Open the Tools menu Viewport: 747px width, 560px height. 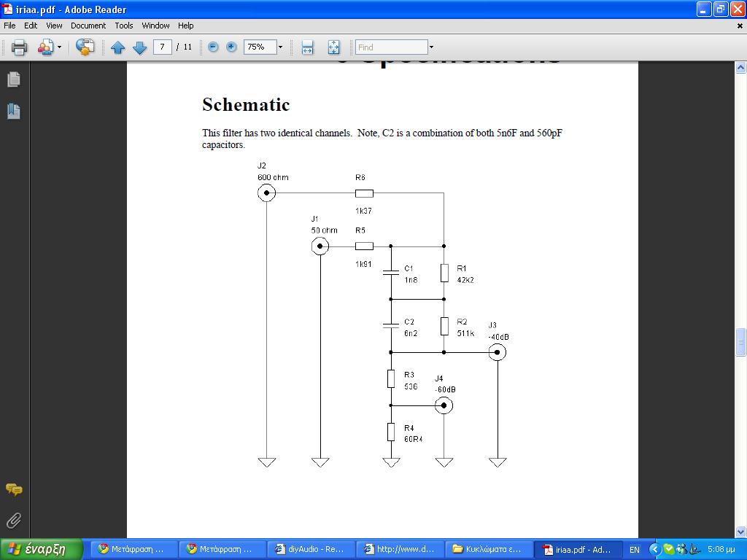pyautogui.click(x=124, y=26)
